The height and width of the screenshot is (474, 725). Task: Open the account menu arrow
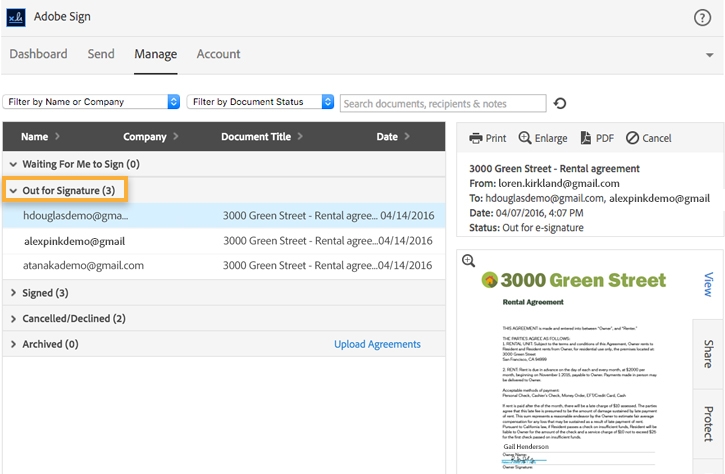tap(709, 55)
